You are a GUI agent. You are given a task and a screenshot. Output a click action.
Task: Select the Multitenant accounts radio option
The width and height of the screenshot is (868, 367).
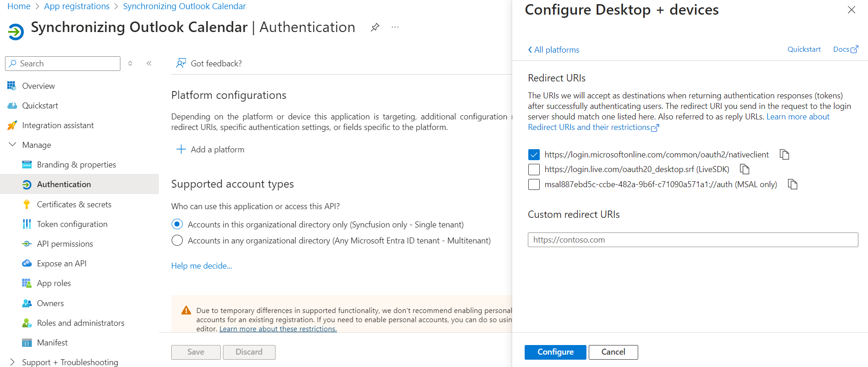(x=177, y=241)
